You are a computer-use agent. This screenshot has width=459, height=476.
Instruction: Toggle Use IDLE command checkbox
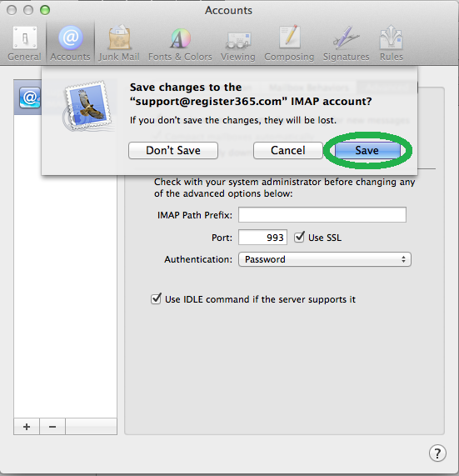(156, 299)
